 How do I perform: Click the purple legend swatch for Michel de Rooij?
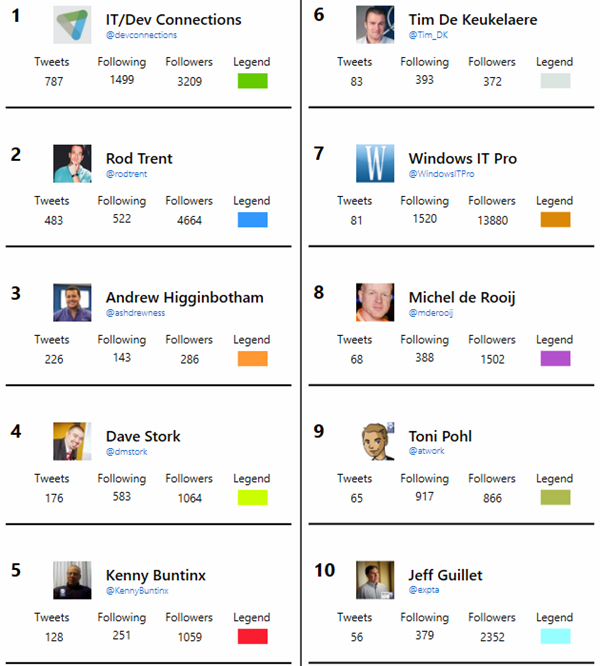coord(555,359)
